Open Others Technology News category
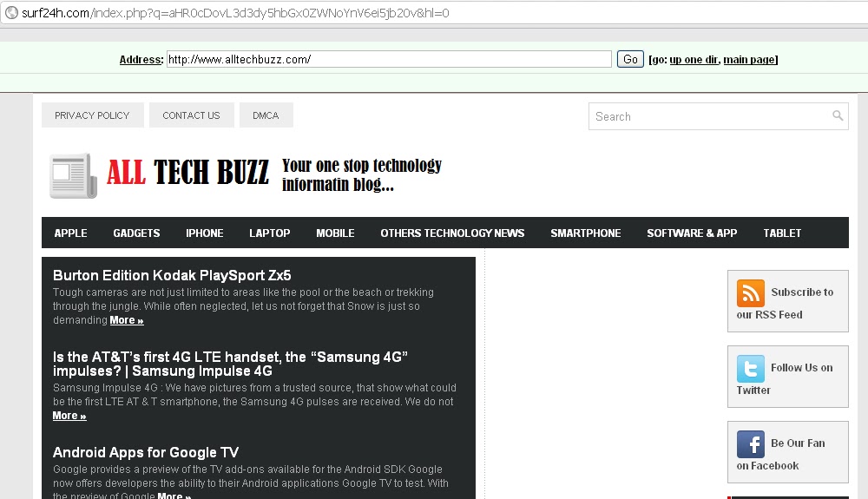 pos(452,233)
